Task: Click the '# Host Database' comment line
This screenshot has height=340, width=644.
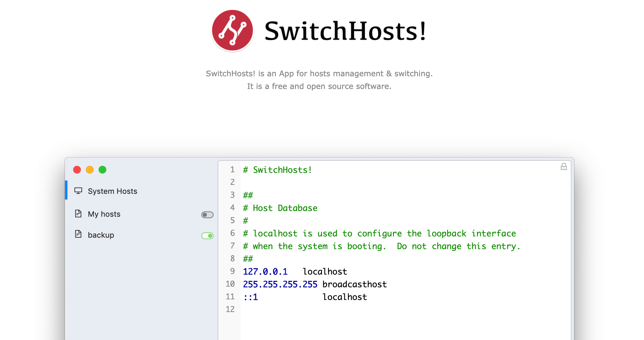Action: (280, 208)
